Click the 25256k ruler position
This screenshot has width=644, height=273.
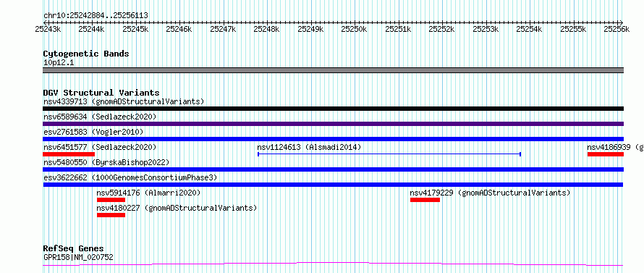coord(617,29)
